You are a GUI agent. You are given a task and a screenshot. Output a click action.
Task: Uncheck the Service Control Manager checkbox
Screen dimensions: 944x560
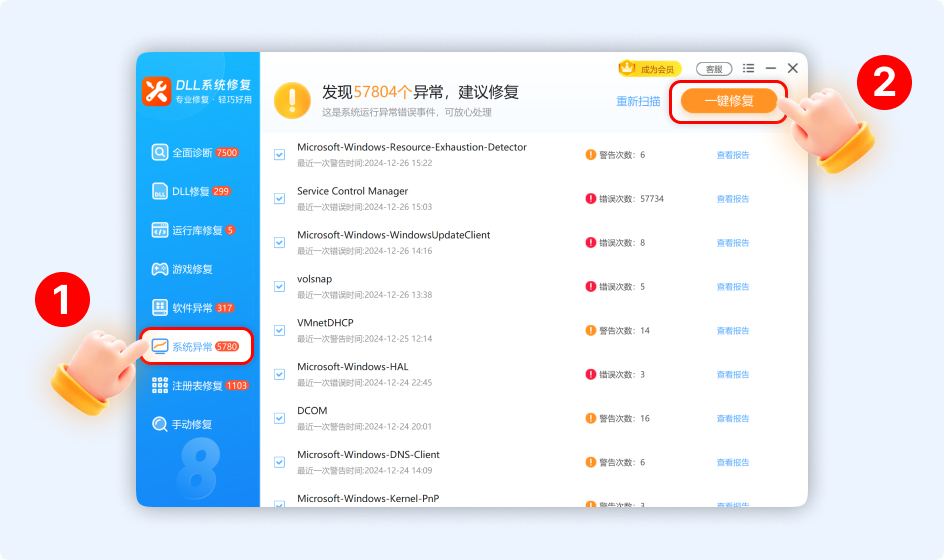tap(279, 199)
